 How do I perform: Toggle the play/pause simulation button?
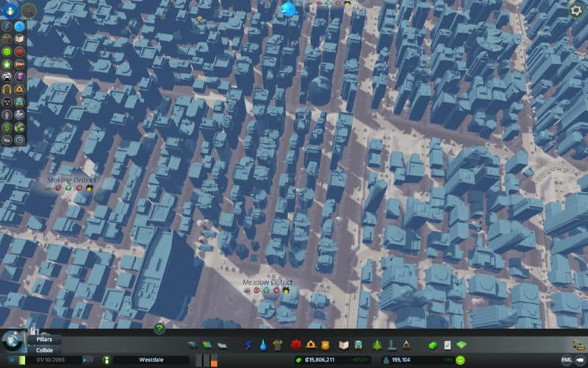click(11, 360)
